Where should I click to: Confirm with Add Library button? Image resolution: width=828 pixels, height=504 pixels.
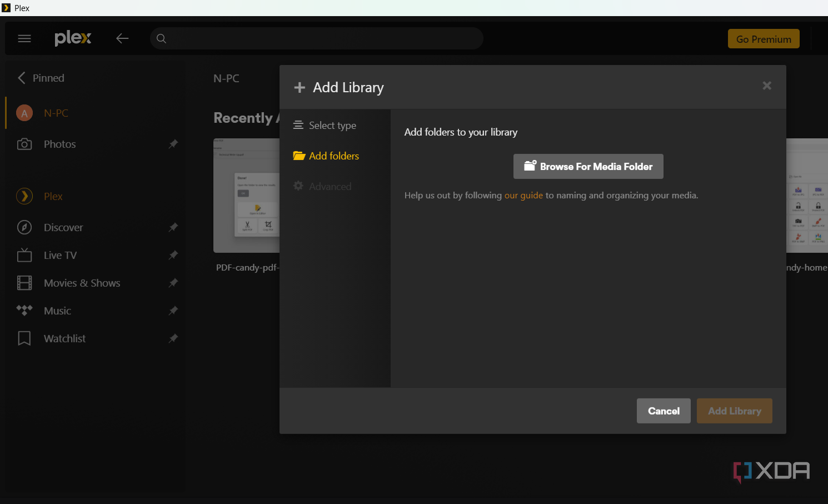[x=735, y=411]
